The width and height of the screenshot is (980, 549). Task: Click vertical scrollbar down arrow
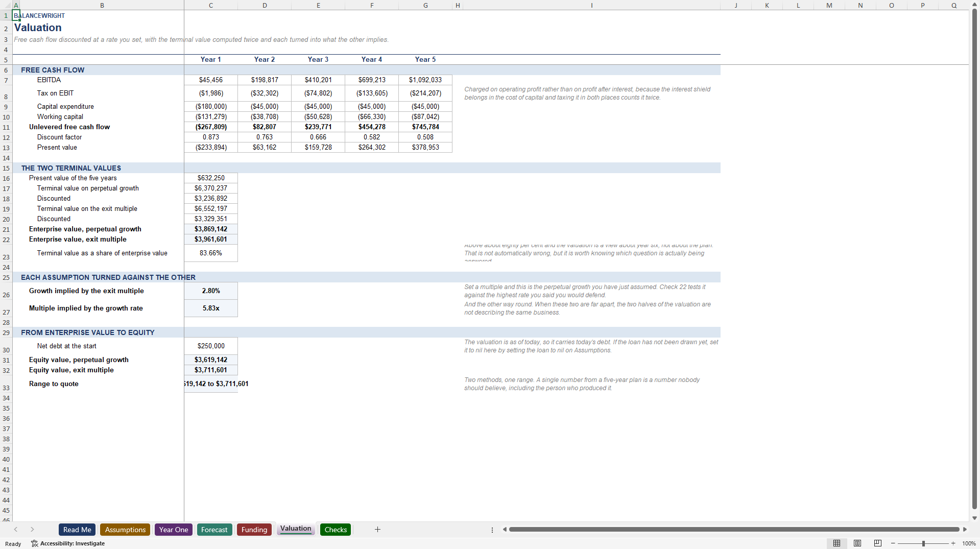974,517
